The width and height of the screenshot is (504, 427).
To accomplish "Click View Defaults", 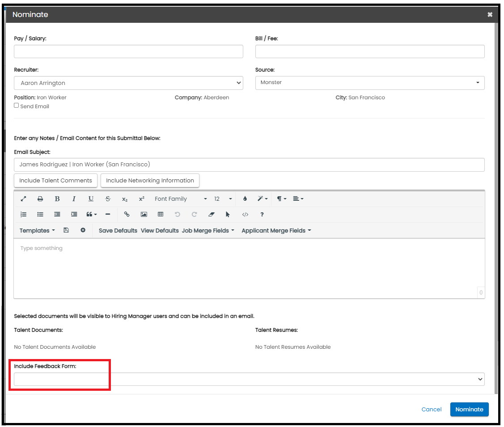I will (160, 231).
